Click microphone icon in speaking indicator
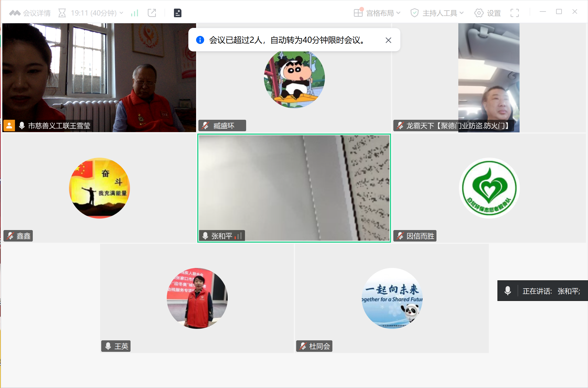Image resolution: width=588 pixels, height=388 pixels. coord(508,291)
